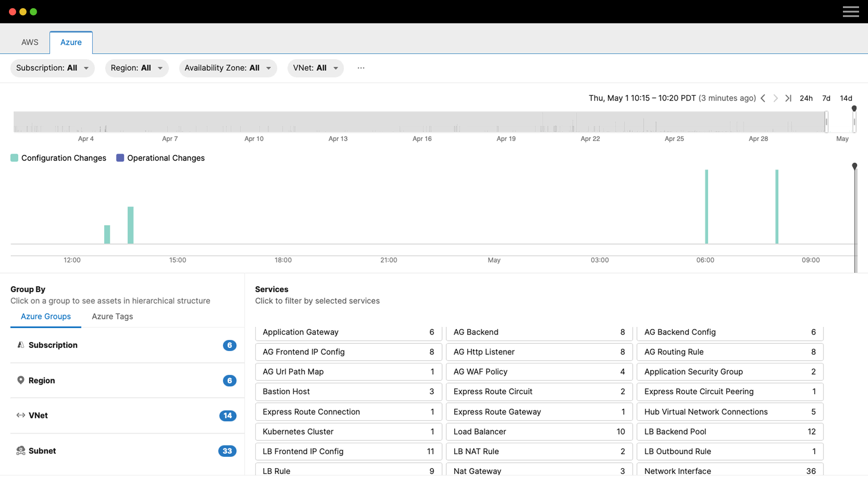The height and width of the screenshot is (478, 868).
Task: Open the Subscription filter dropdown
Action: (x=52, y=68)
